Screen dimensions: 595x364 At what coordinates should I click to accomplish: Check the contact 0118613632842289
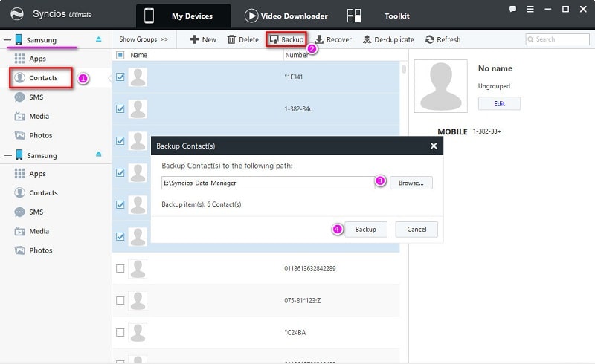(x=120, y=268)
